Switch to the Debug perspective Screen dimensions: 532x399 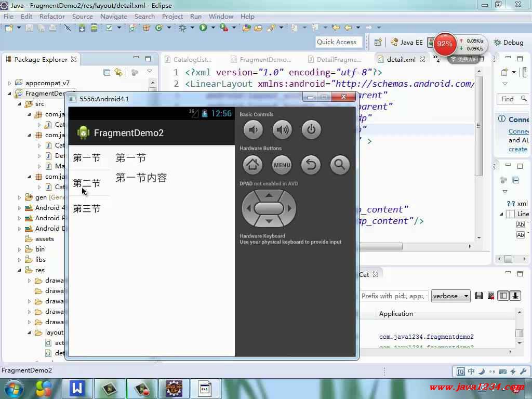(x=509, y=42)
